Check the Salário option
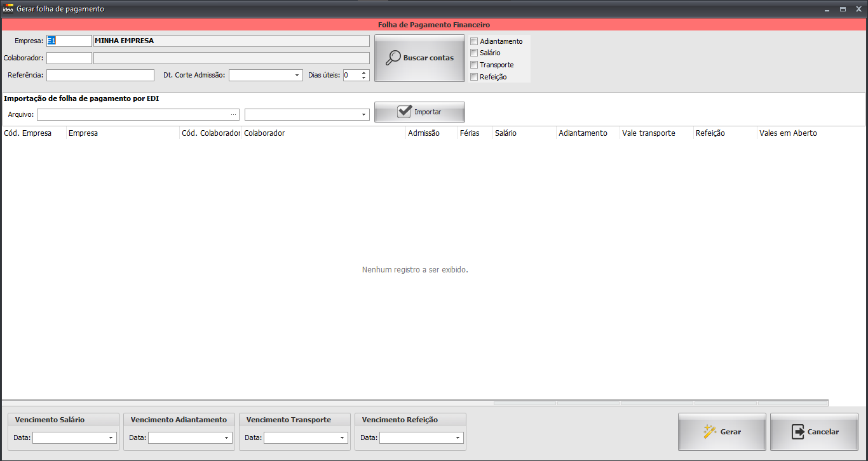The image size is (868, 461). (474, 53)
